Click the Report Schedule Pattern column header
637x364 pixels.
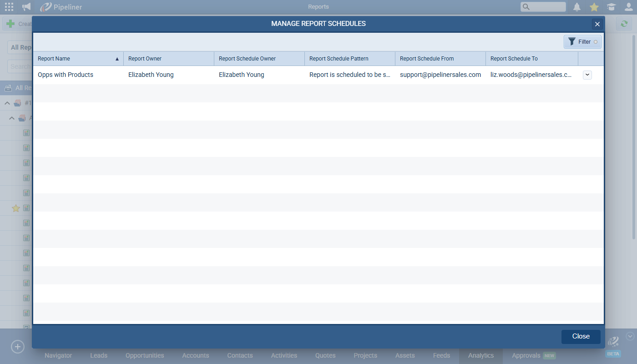point(349,59)
